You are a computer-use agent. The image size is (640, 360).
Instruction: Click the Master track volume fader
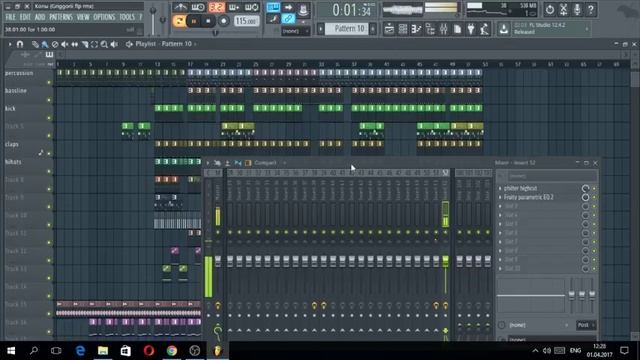pos(218,261)
